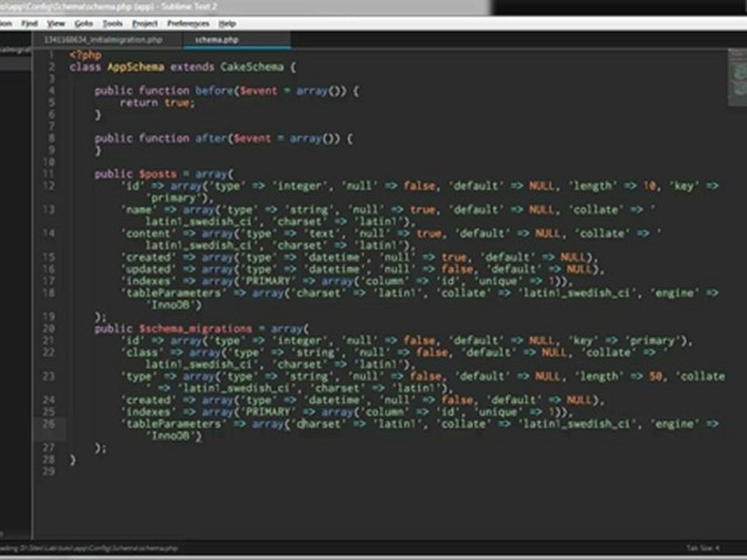Open the View menu
This screenshot has width=747, height=560.
pyautogui.click(x=56, y=23)
